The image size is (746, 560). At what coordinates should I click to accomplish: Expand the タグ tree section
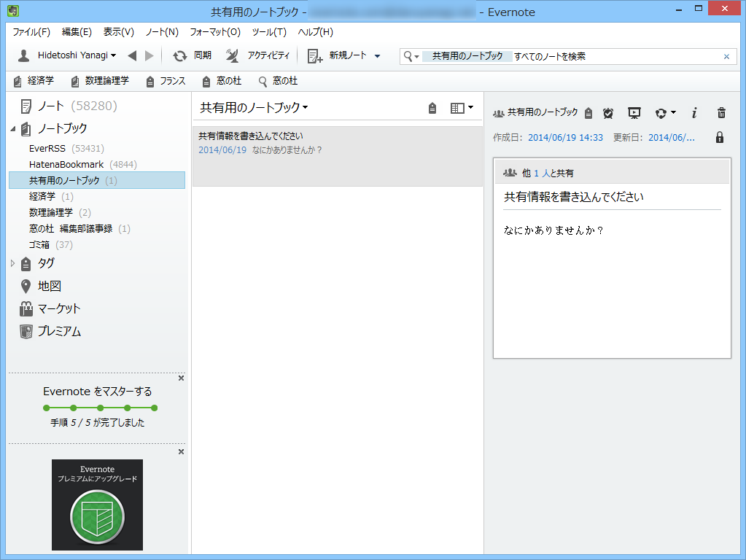point(10,263)
